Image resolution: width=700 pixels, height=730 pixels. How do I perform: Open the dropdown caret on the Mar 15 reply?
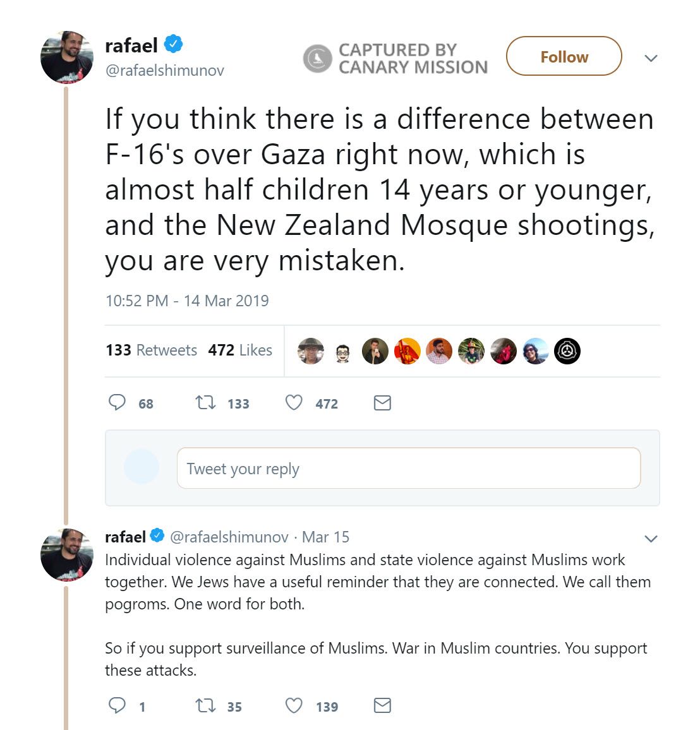tap(651, 539)
